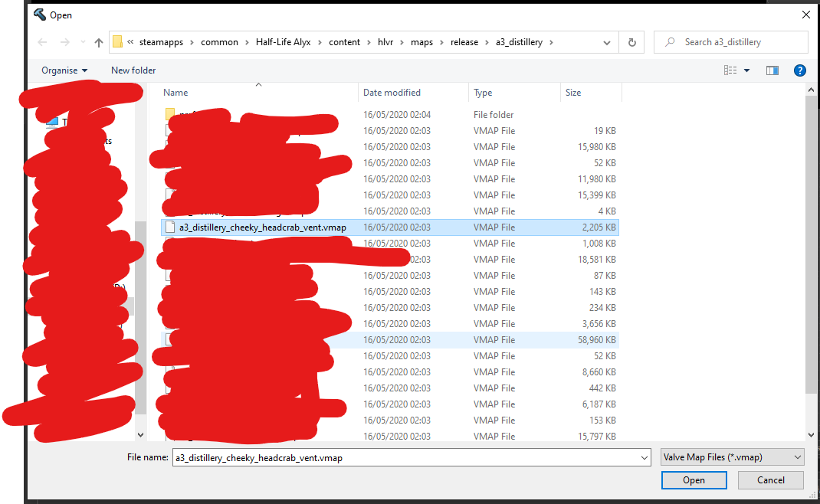Navigate to Half-Life Alyx in path
Screen dimensions: 820x504
point(283,42)
